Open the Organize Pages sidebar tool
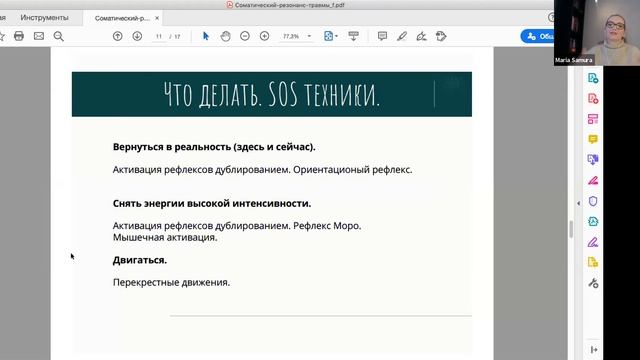This screenshot has height=360, width=640. [x=593, y=119]
